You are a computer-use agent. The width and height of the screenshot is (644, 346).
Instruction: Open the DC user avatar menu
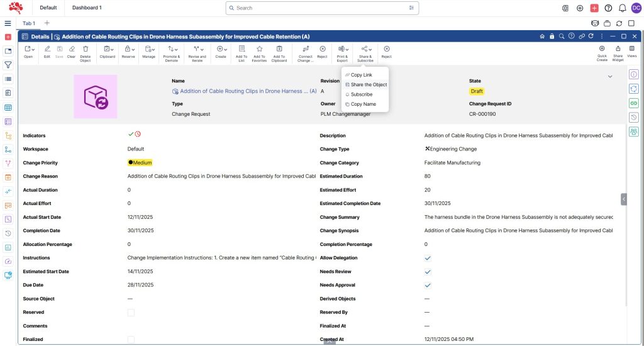click(x=636, y=8)
